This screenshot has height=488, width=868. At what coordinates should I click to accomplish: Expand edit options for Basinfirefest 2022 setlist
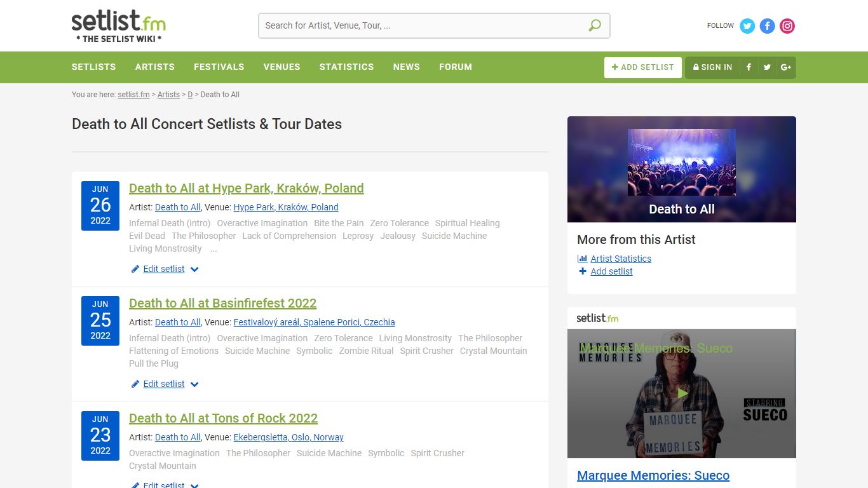[x=194, y=384]
